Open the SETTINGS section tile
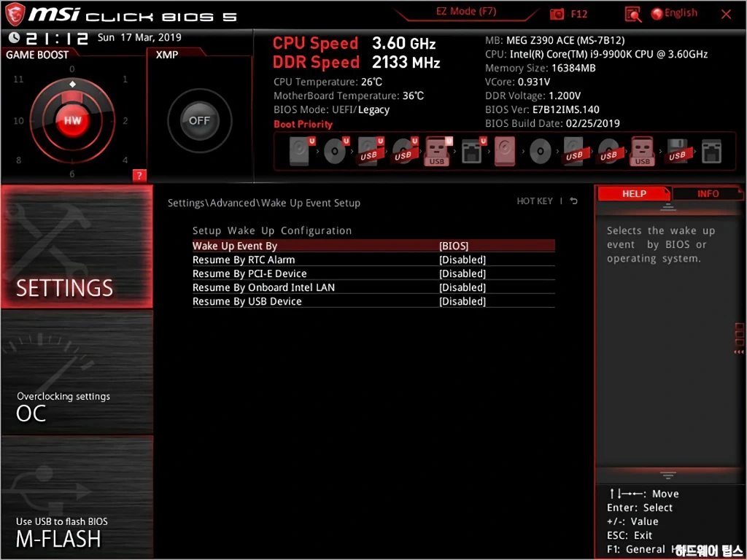This screenshot has width=747, height=560. (77, 246)
